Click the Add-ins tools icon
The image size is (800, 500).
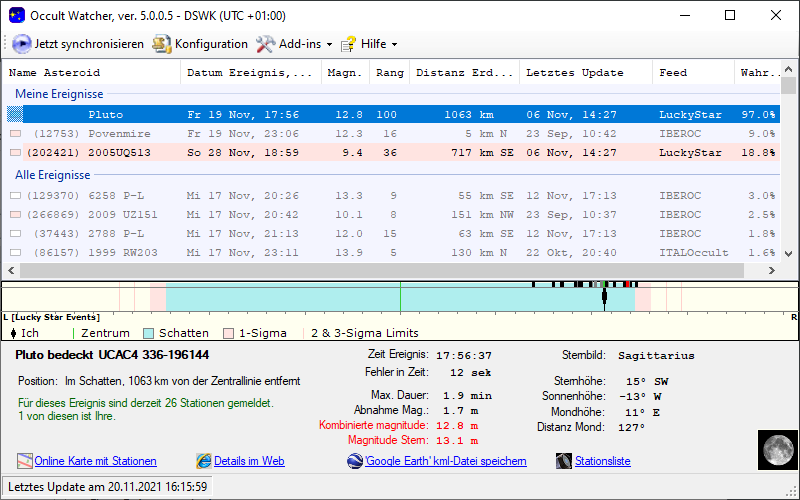click(265, 44)
